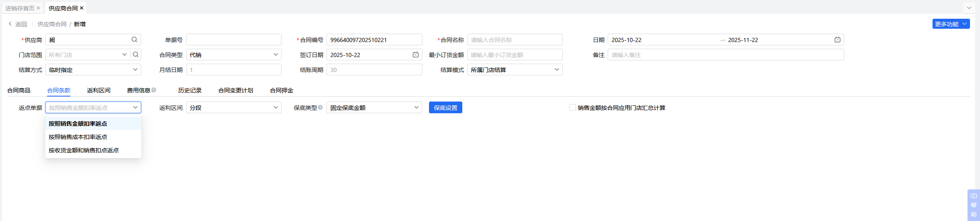Choose 按收货金额和销售扣点返点 option
This screenshot has height=221, width=980.
click(84, 150)
